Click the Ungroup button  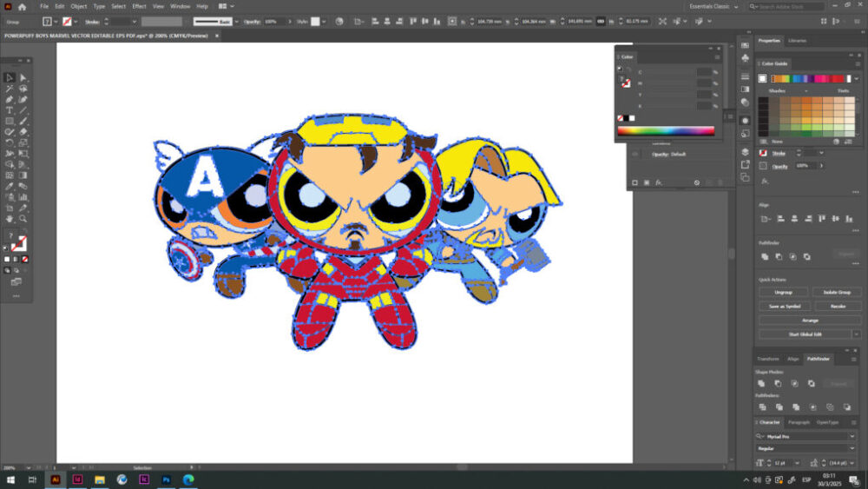[783, 293]
